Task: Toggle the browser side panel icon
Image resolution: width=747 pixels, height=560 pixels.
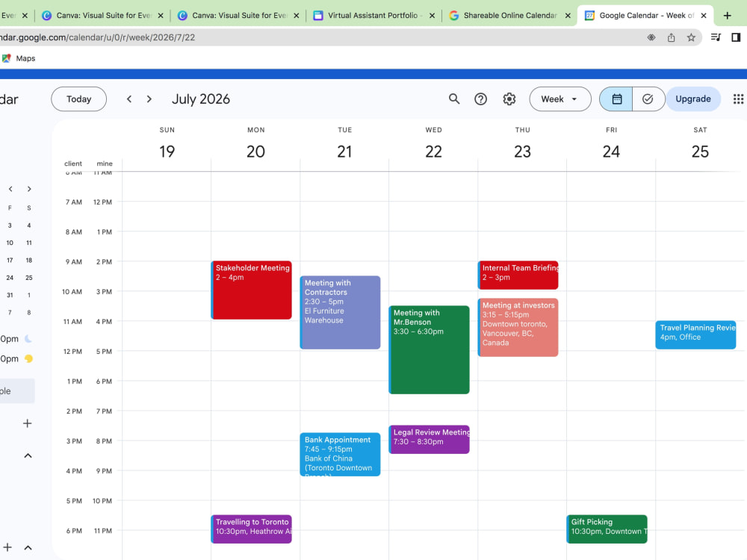Action: (736, 37)
